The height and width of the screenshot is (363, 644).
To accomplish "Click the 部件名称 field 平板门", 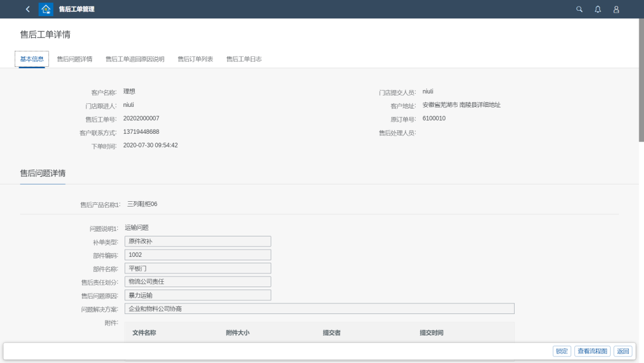I will 197,268.
